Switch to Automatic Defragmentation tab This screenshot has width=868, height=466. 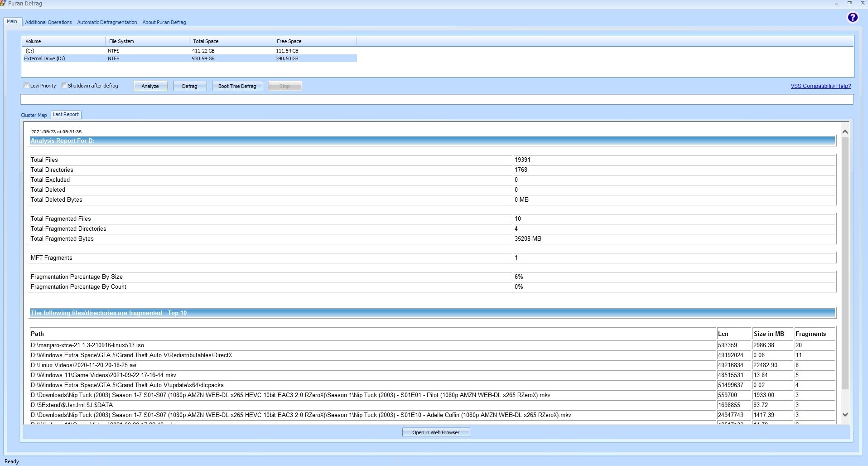coord(107,22)
